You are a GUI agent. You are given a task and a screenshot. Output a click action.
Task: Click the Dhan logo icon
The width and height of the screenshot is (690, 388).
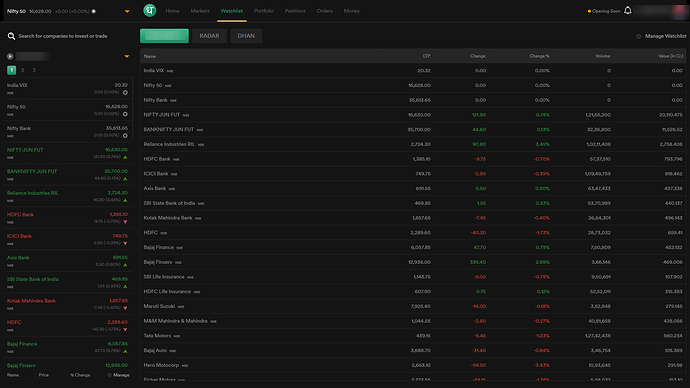click(x=150, y=11)
